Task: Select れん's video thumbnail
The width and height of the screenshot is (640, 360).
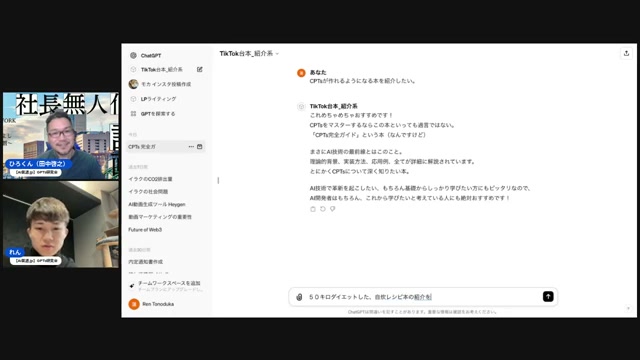Action: click(x=61, y=224)
